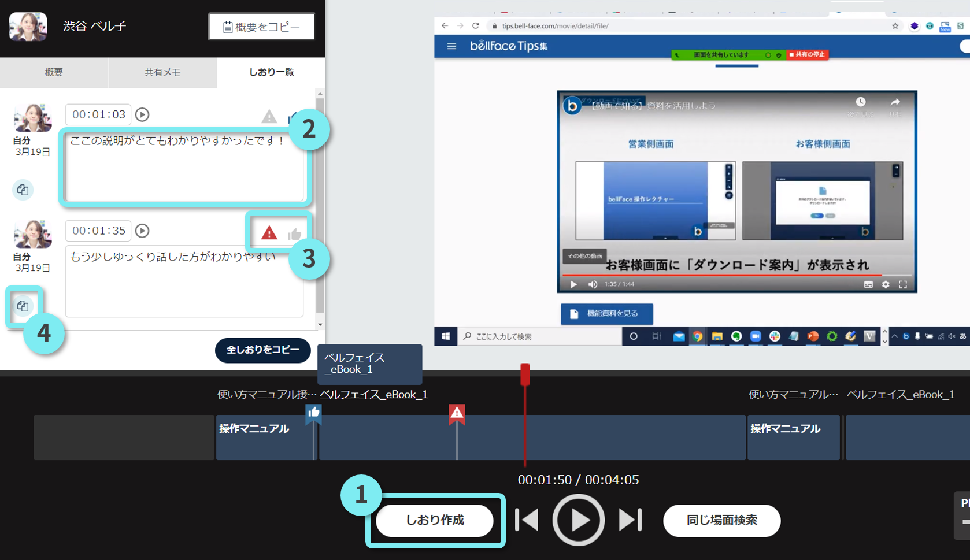Click the しおり作成 button
Image resolution: width=970 pixels, height=560 pixels.
[435, 520]
